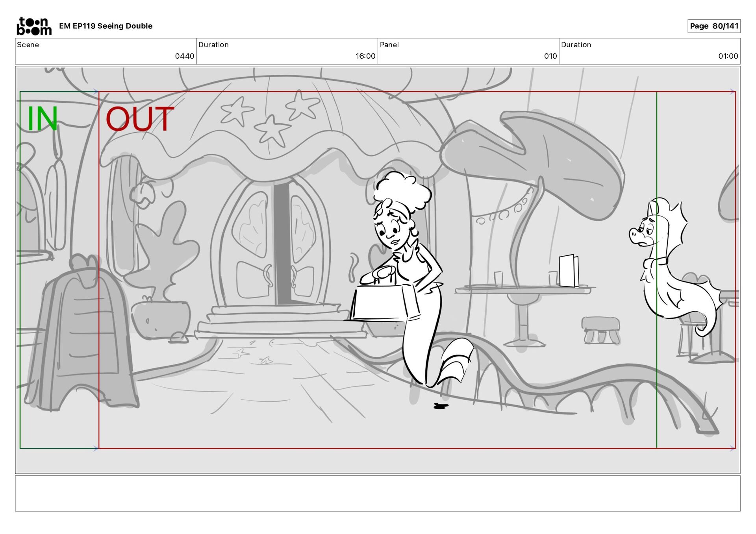Click the small stool under the table

[600, 330]
